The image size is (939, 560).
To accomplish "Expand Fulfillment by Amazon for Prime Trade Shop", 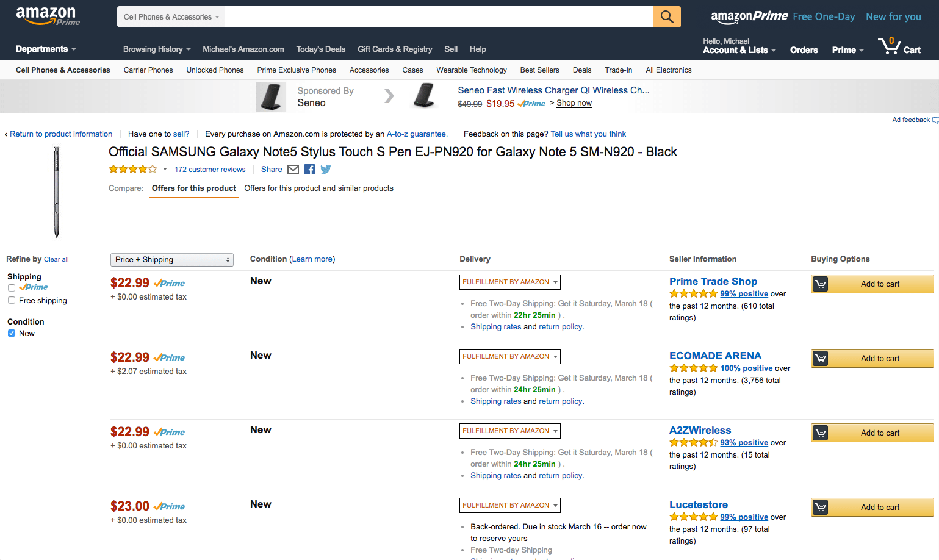I will pyautogui.click(x=509, y=282).
